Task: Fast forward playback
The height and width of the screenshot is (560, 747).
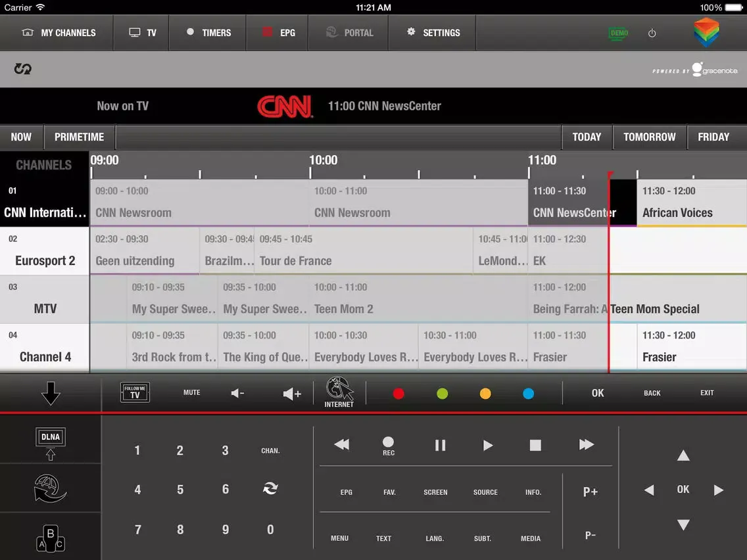Action: coord(587,445)
